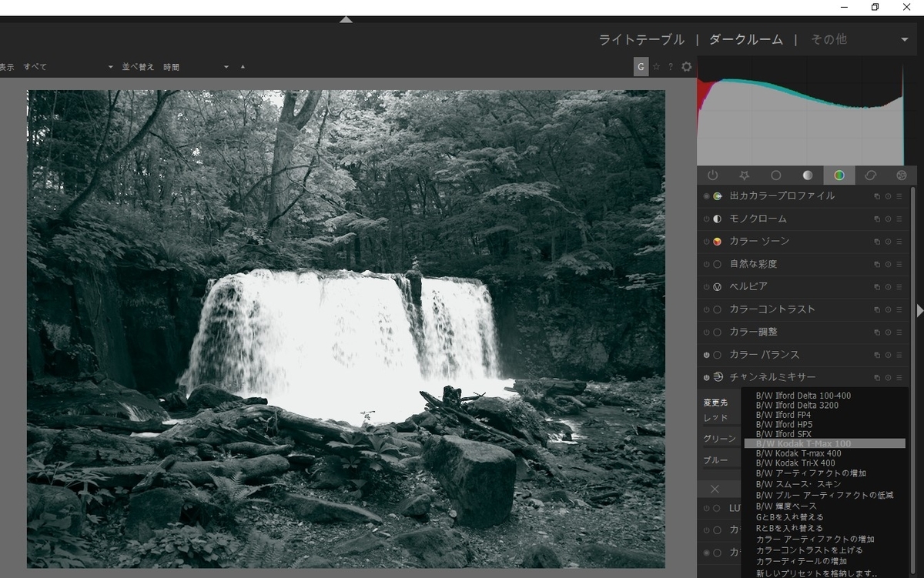Image resolution: width=924 pixels, height=578 pixels.
Task: Reset parameters of カラー バランス module
Action: pos(888,356)
